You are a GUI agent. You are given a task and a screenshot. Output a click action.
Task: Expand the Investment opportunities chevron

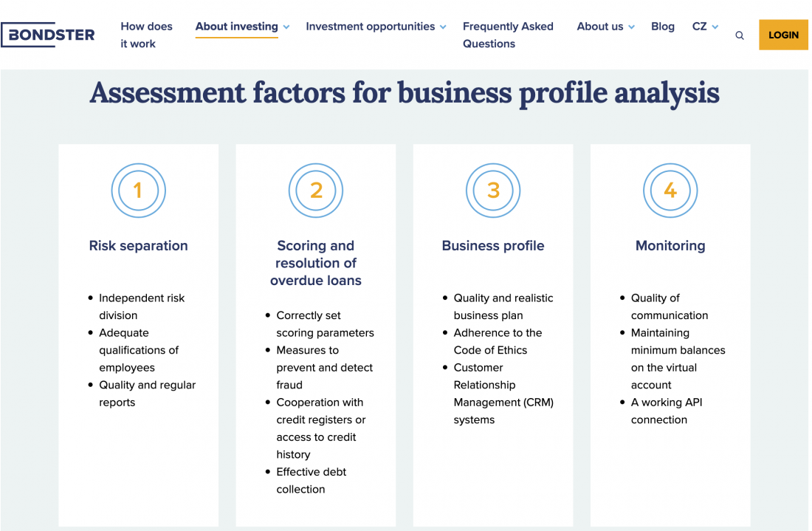443,27
